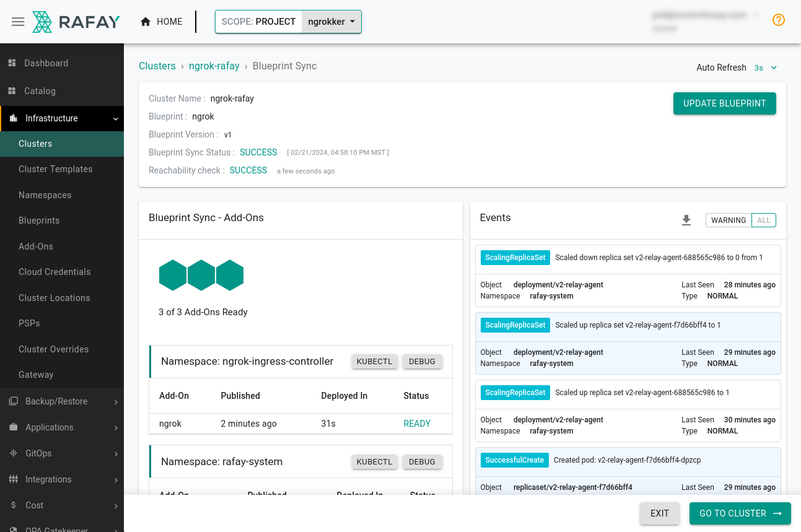
Task: Click the Rafay logo
Action: pyautogui.click(x=76, y=21)
